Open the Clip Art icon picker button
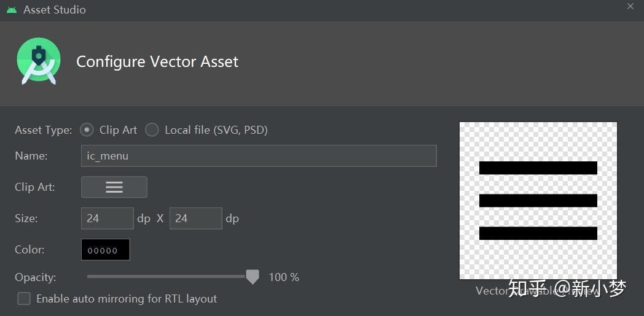 (114, 187)
